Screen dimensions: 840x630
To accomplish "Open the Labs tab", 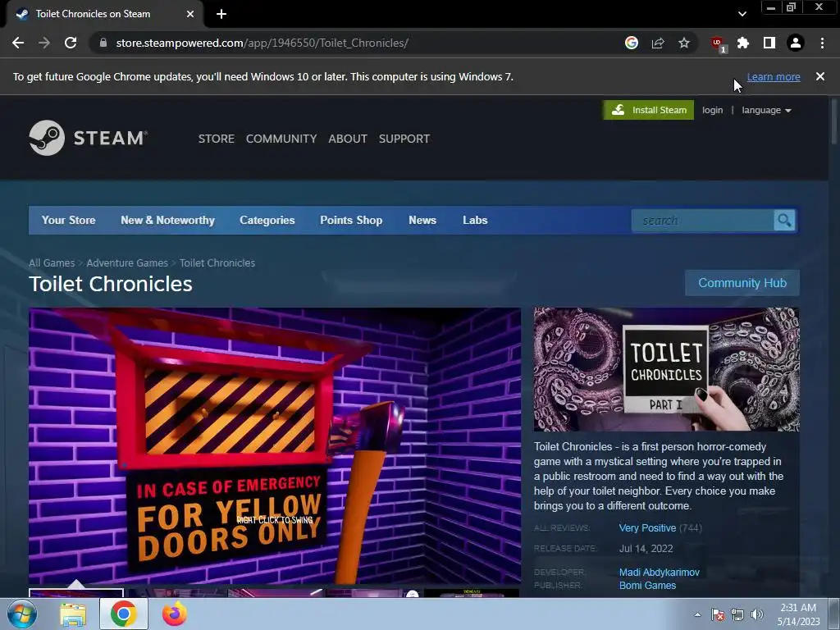I will pyautogui.click(x=475, y=220).
